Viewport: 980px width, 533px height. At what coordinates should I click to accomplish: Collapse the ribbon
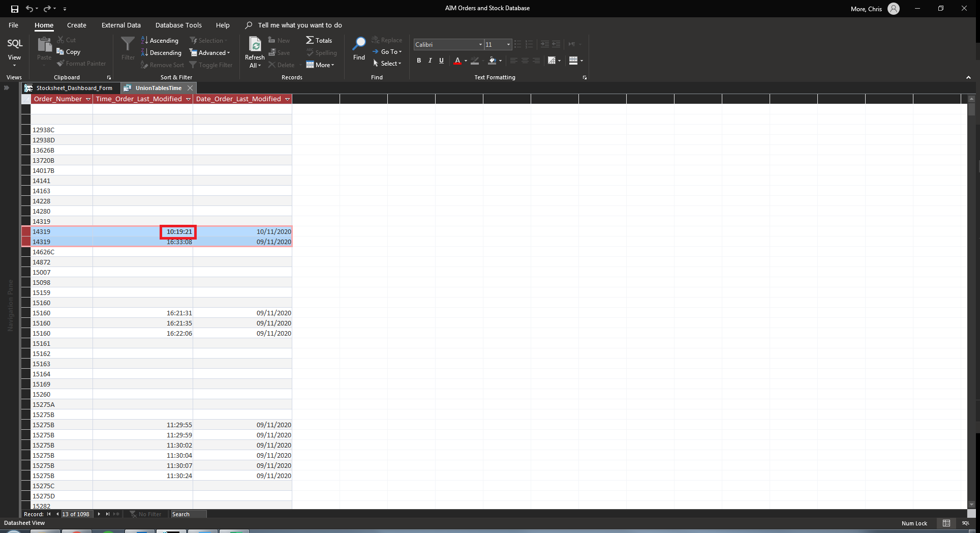pos(968,77)
